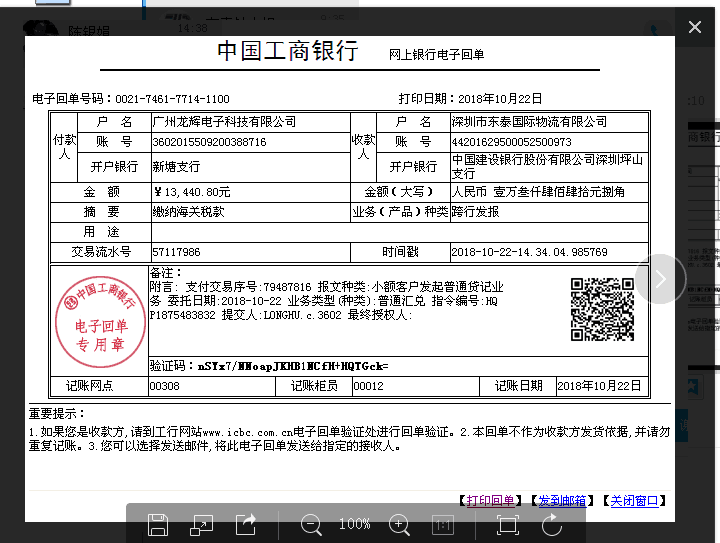The image size is (720, 543).
Task: Click the QR code on the receipt
Action: (602, 309)
